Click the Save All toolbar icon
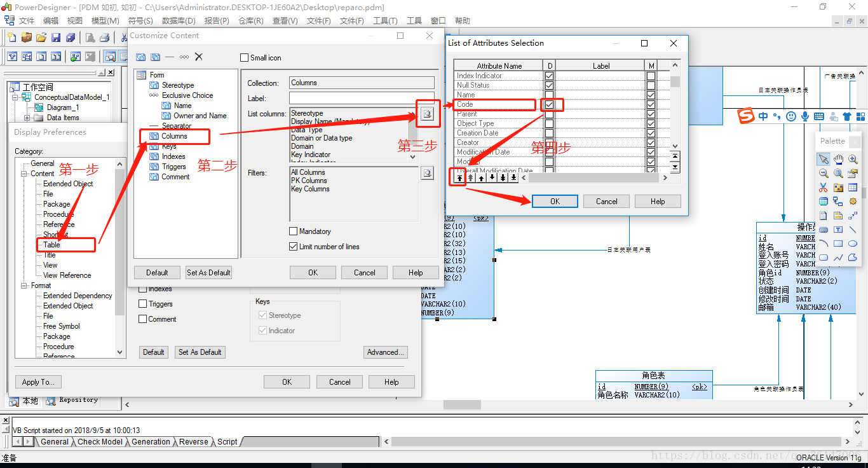This screenshot has height=468, width=868. click(71, 38)
